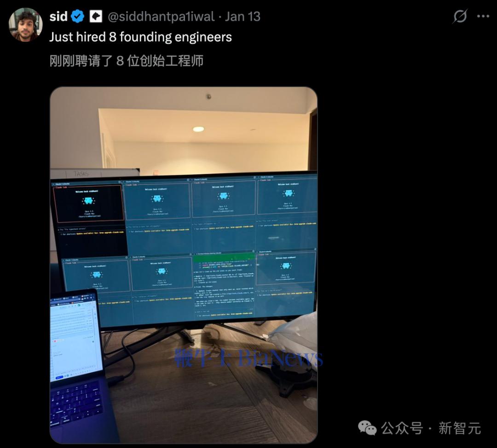Click the tweet text about founding engineers
497x448 pixels.
[140, 37]
